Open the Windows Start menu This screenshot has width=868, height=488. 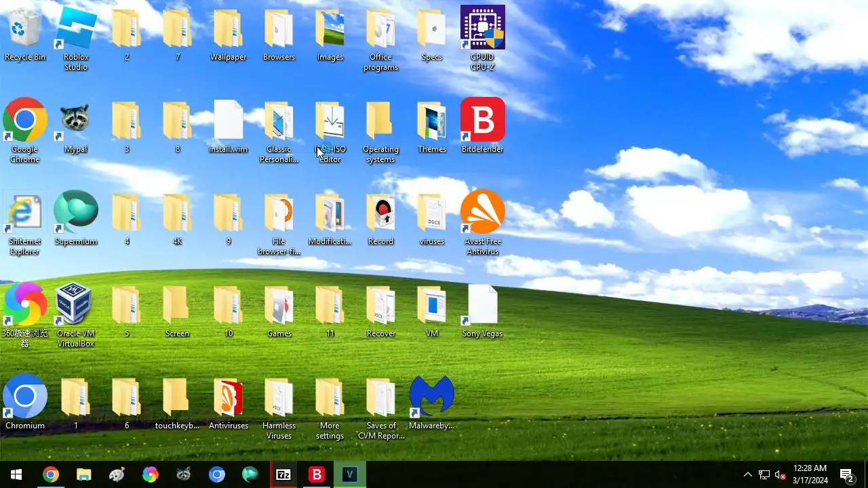[x=16, y=474]
